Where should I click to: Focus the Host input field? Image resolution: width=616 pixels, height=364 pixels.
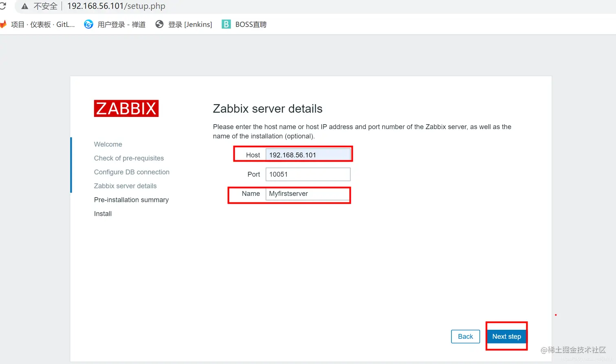pos(308,155)
